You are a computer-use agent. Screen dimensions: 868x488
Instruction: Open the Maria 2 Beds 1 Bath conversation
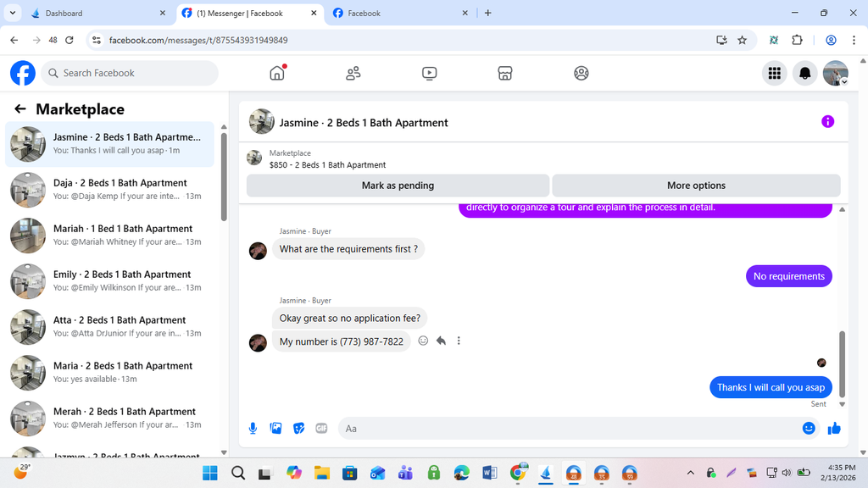[x=109, y=373]
